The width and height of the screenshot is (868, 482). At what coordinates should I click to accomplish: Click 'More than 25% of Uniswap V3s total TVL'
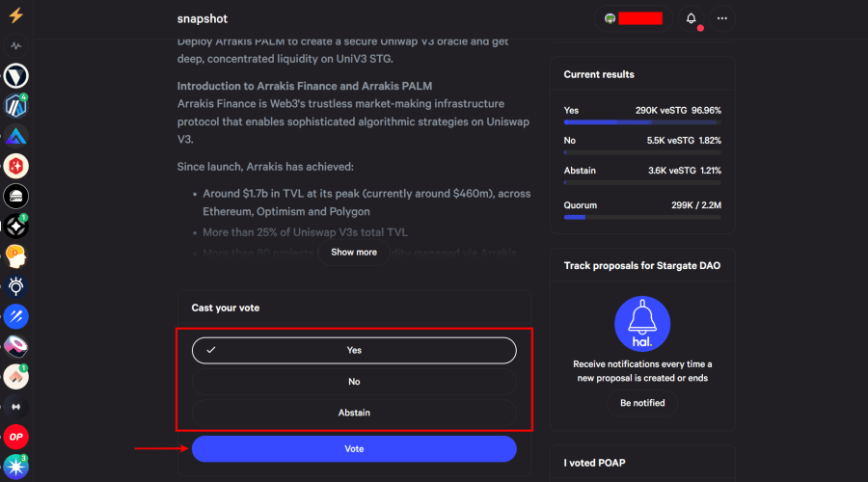pos(305,232)
